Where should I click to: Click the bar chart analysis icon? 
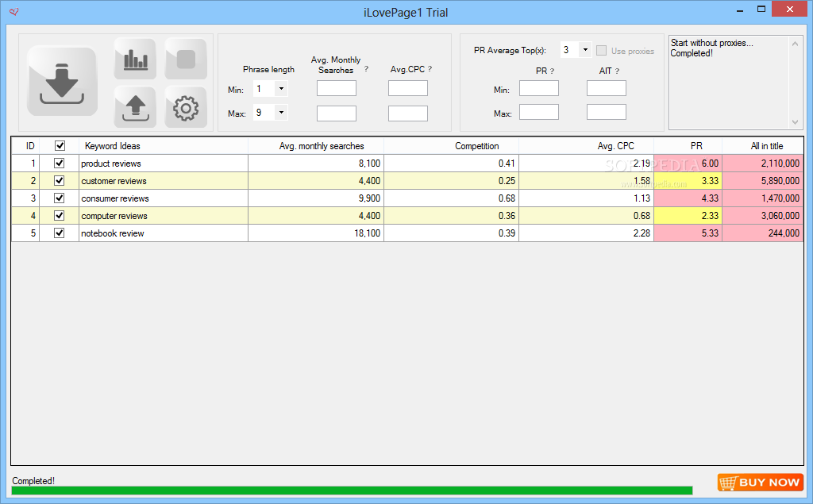coord(135,59)
